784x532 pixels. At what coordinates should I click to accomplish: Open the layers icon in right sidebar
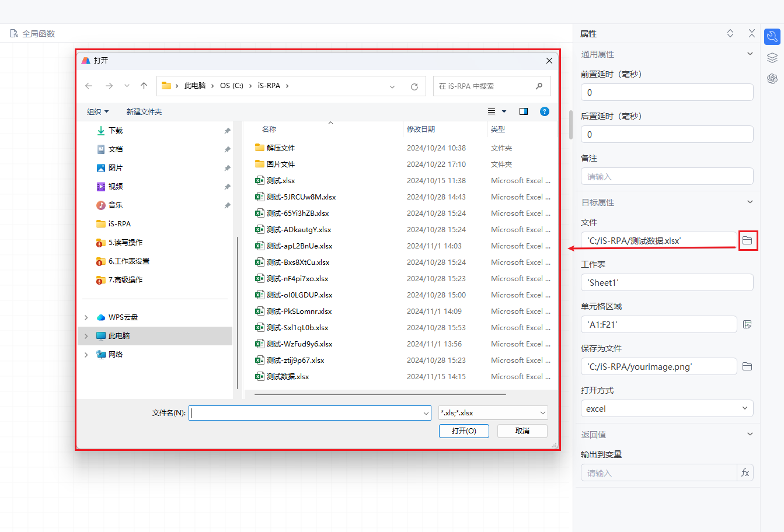772,58
